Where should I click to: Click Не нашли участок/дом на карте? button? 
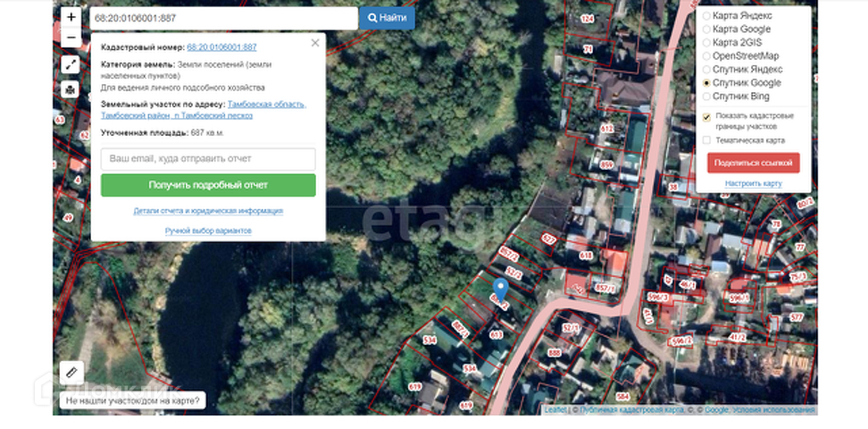click(x=132, y=400)
